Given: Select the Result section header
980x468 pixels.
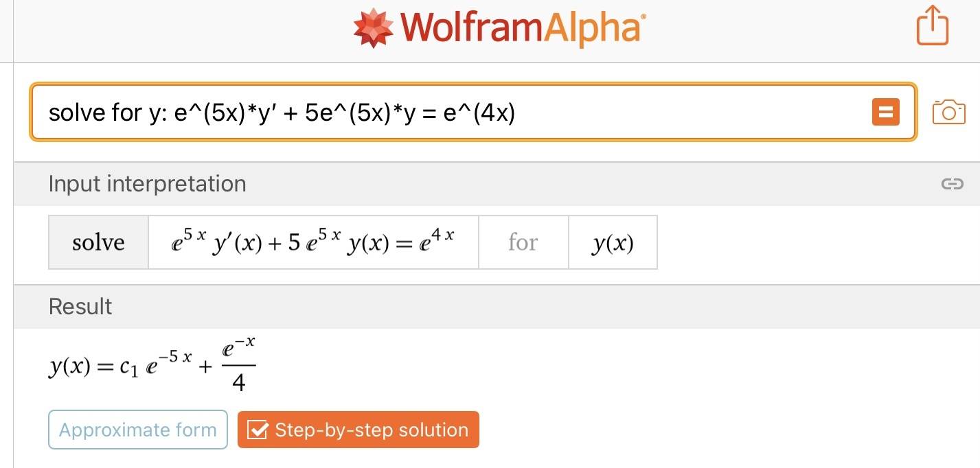Looking at the screenshot, I should [80, 307].
